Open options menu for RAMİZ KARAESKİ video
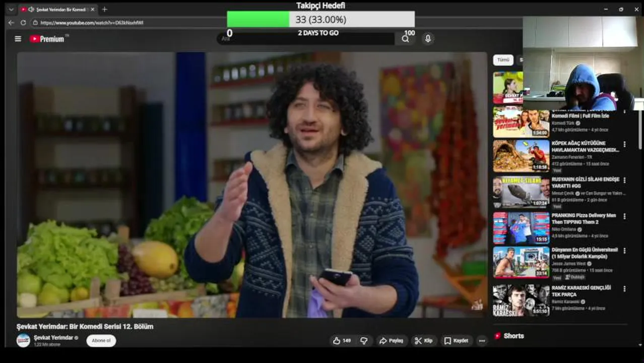644x363 pixels. coord(624,289)
